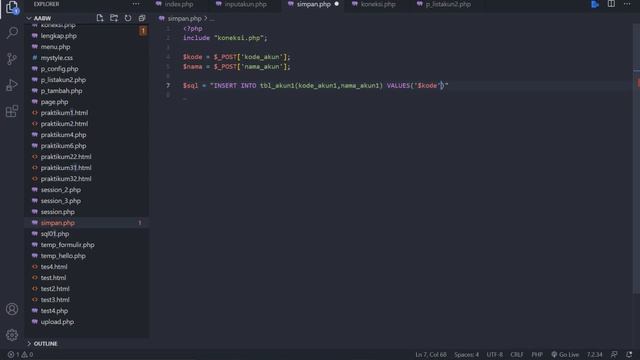Open session_3.php in Explorer
This screenshot has width=640, height=360.
[x=60, y=201]
